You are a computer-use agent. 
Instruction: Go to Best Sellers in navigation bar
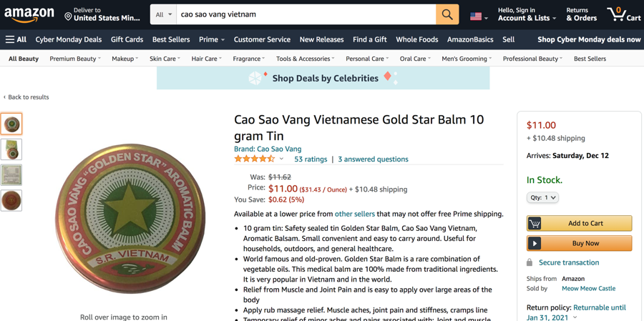tap(171, 40)
